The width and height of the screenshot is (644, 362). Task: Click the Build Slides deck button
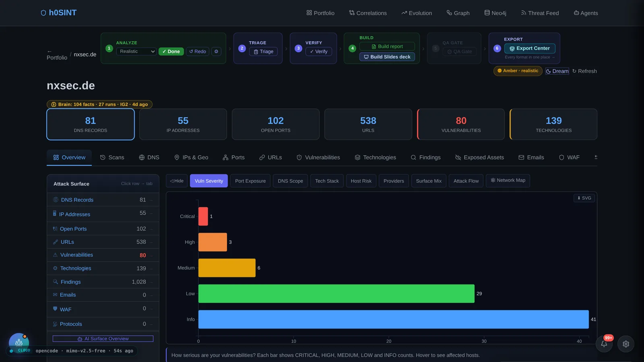[387, 57]
